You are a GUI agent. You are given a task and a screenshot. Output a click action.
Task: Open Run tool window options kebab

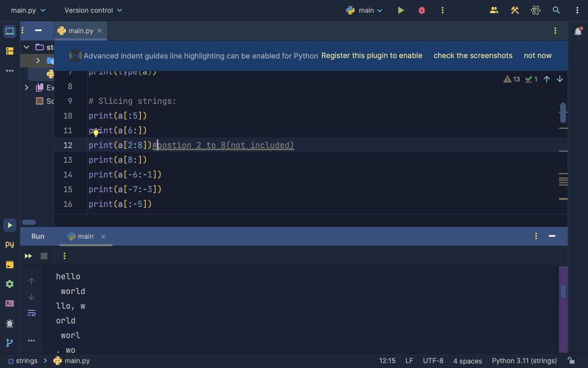click(536, 236)
